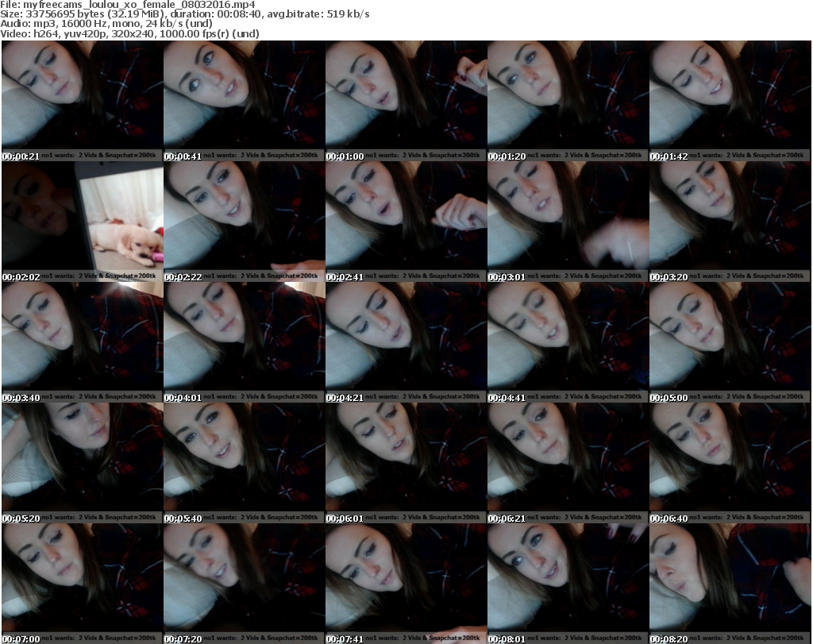813x644 pixels.
Task: Click the 'Audio: mp3, 16000 Hz' info line
Action: [106, 24]
